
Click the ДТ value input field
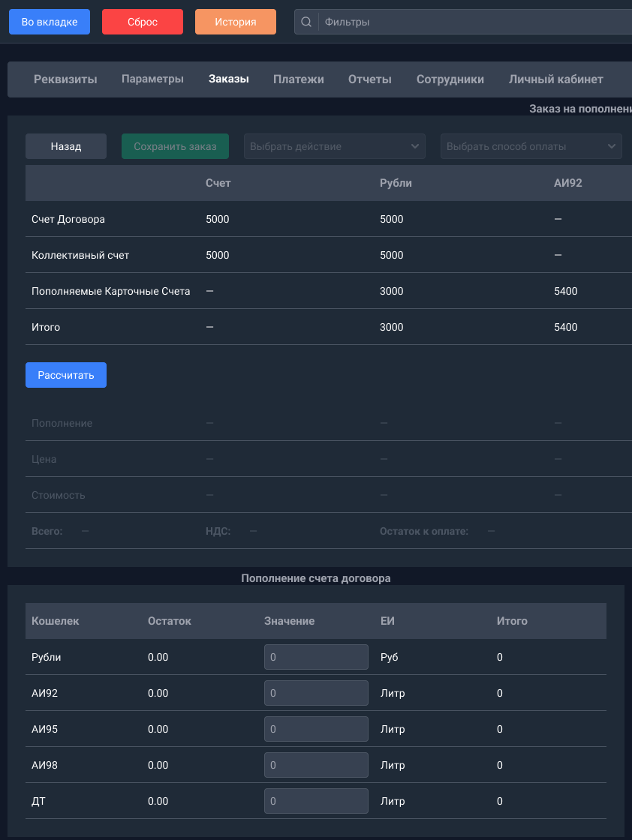pos(316,801)
